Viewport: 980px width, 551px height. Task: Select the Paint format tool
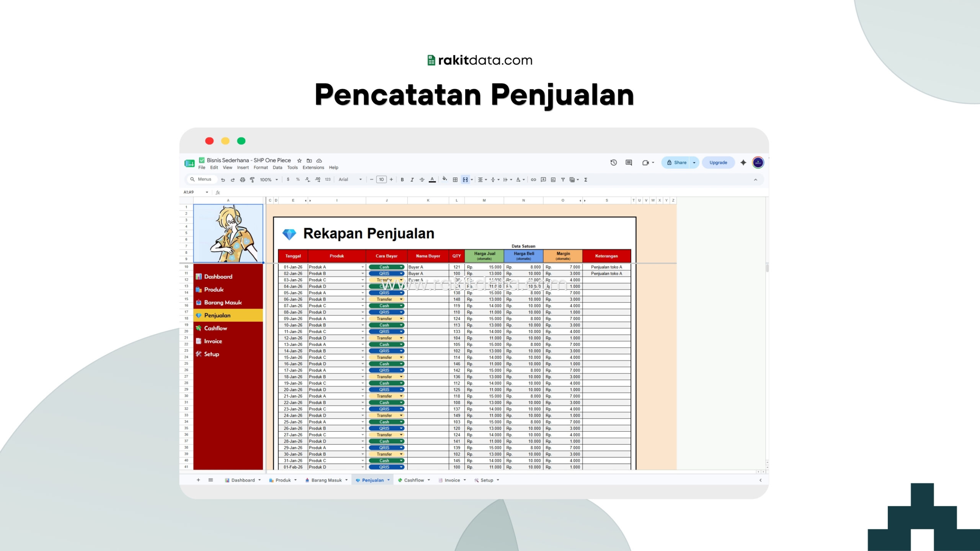coord(252,179)
